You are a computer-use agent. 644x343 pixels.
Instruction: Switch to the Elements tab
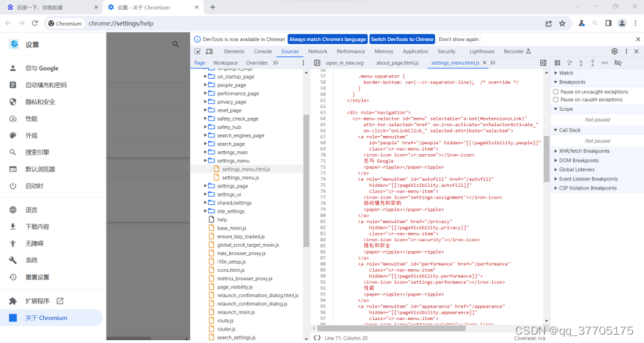tap(234, 52)
